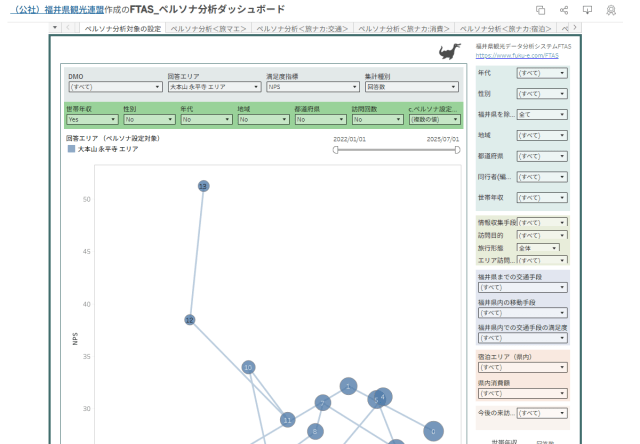Select data point 13 on chart
Image resolution: width=640 pixels, height=444 pixels.
click(203, 186)
